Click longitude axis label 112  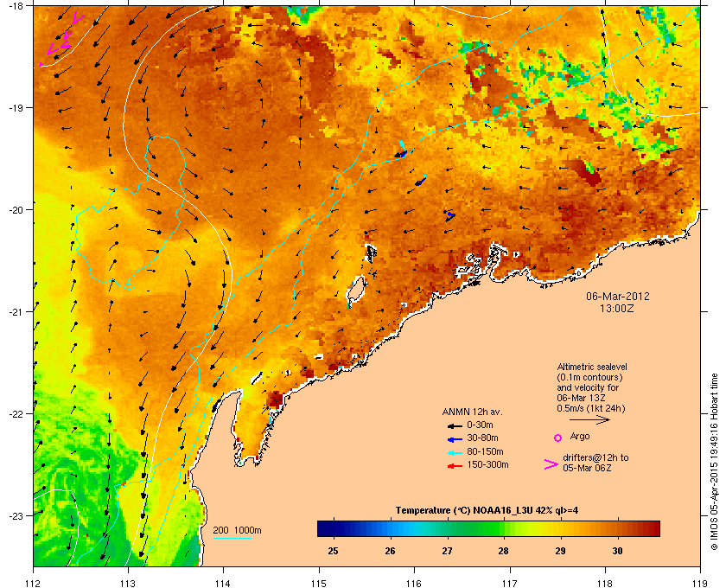point(34,583)
